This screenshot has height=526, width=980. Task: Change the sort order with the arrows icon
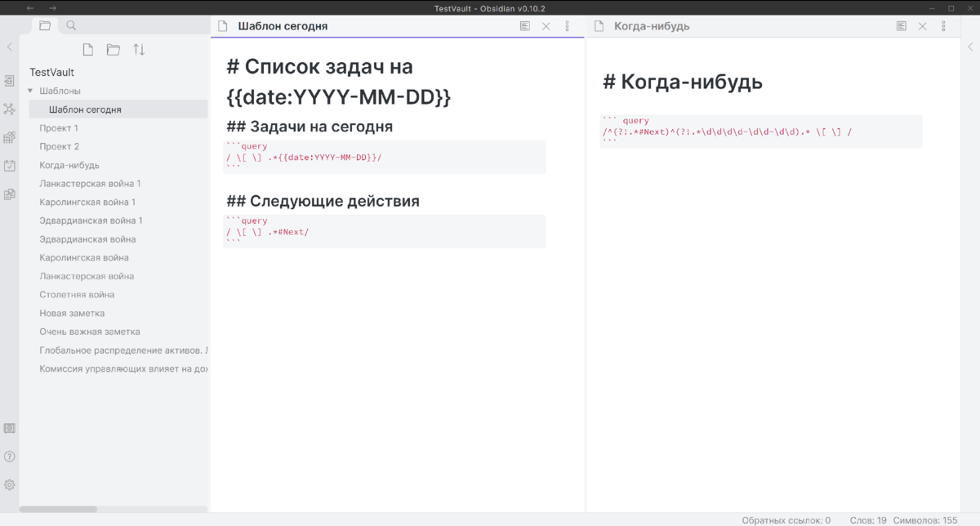139,50
